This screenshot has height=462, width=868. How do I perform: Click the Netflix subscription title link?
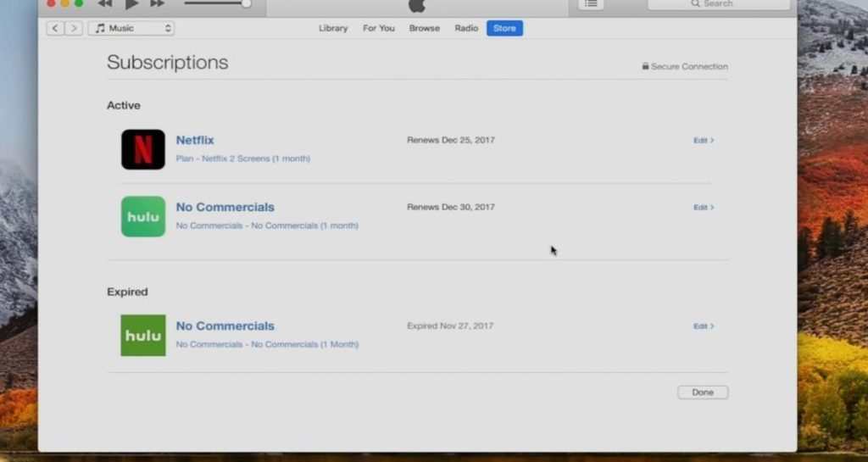tap(195, 140)
